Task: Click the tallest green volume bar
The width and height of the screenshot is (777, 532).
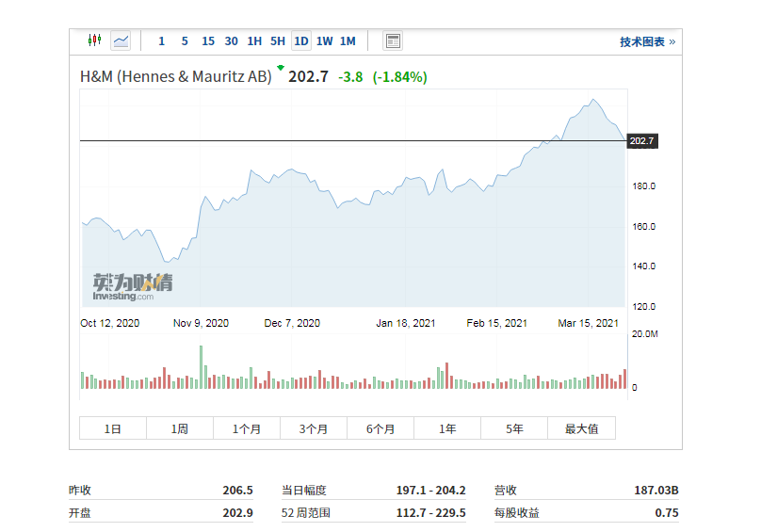Action: (202, 367)
